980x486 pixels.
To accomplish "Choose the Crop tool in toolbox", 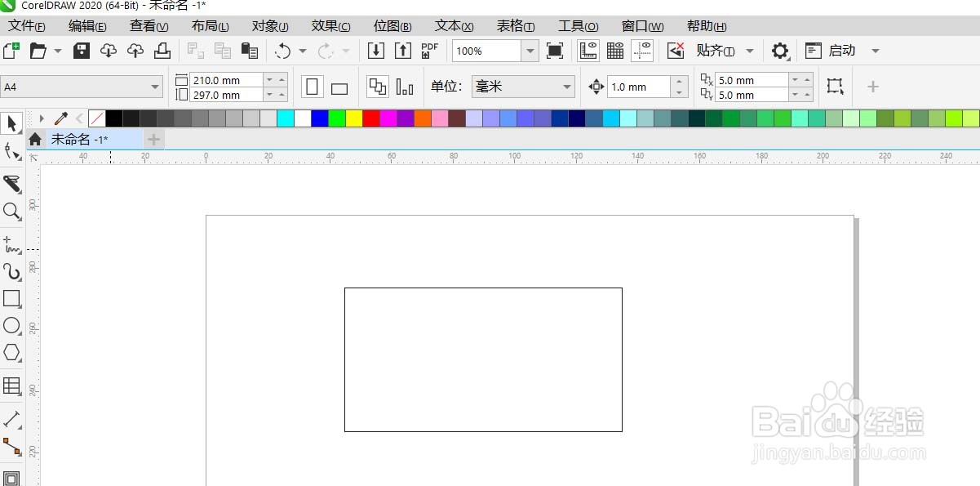I will 11,183.
